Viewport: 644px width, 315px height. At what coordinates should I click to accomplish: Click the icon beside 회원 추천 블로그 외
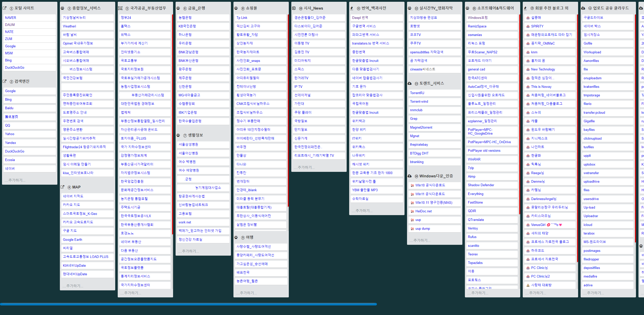point(525,8)
